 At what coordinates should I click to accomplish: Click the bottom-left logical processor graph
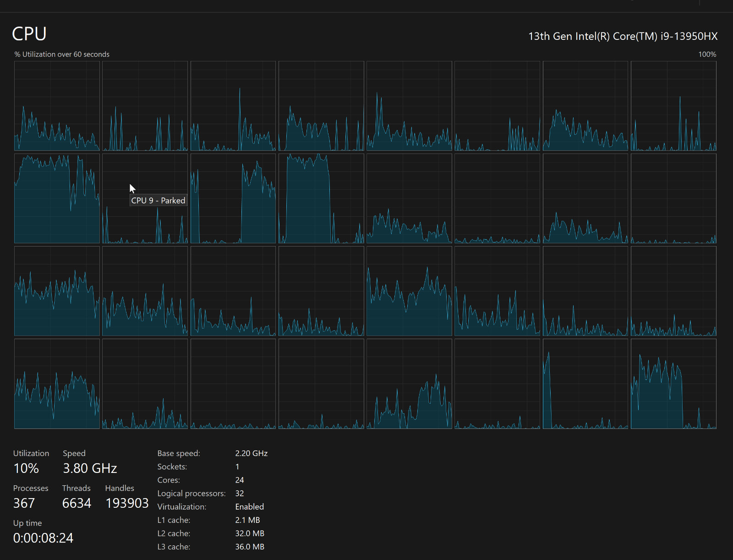[57, 384]
